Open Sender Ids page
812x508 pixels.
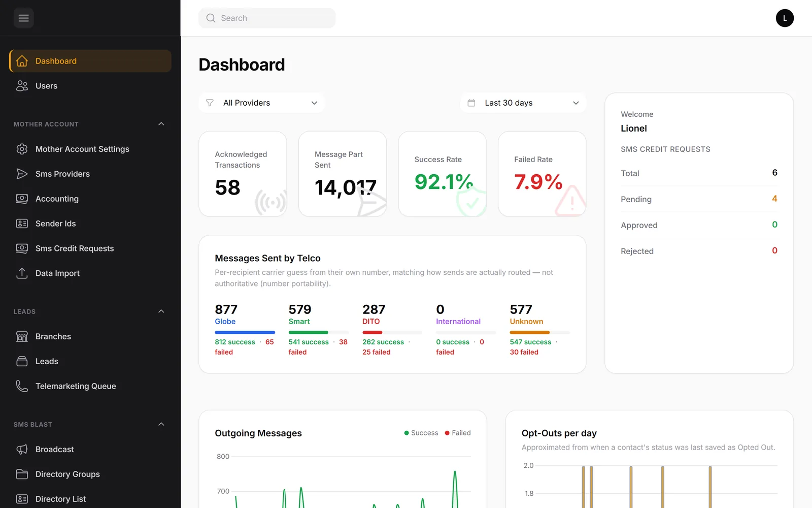(90, 224)
